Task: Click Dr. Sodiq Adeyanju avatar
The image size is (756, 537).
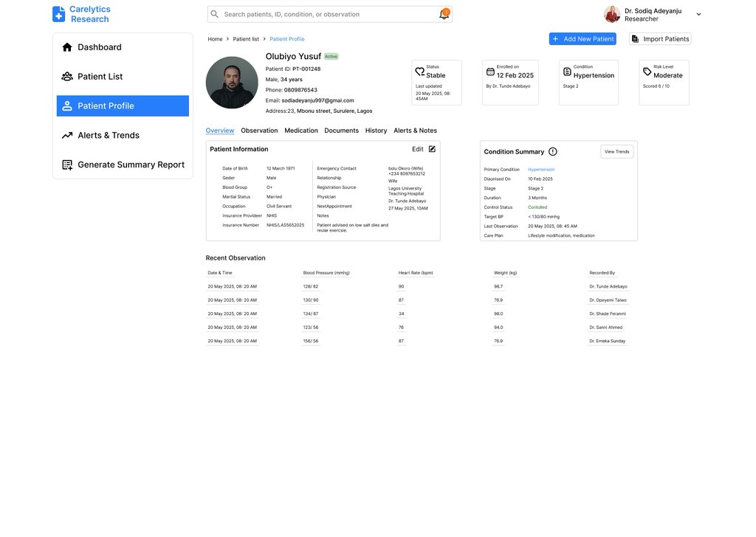Action: 612,14
